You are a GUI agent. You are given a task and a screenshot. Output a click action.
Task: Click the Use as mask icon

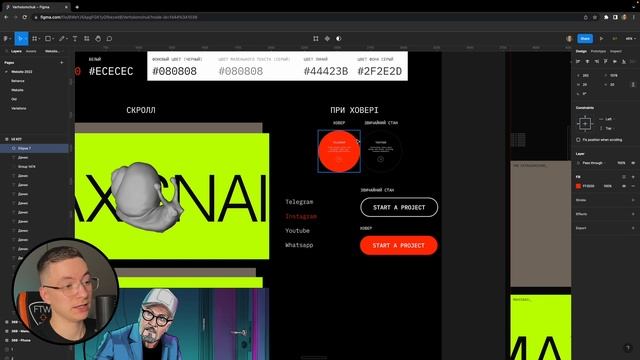pos(338,38)
